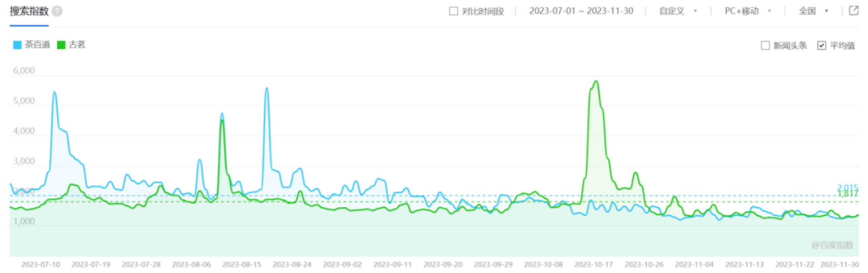Uncheck the 平均值 checkbox

(822, 45)
